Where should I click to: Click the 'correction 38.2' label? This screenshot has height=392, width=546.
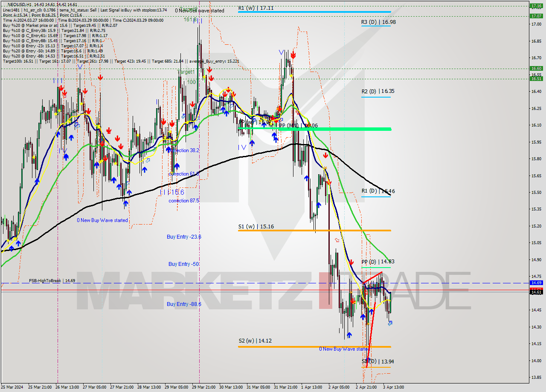pyautogui.click(x=184, y=150)
